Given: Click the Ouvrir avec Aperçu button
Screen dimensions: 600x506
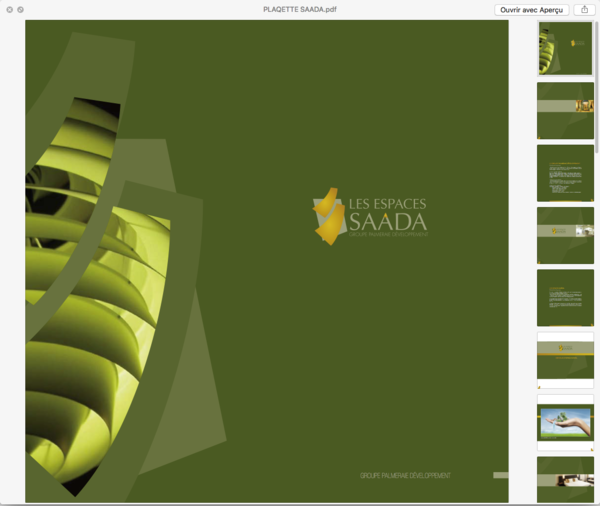Looking at the screenshot, I should [x=532, y=10].
